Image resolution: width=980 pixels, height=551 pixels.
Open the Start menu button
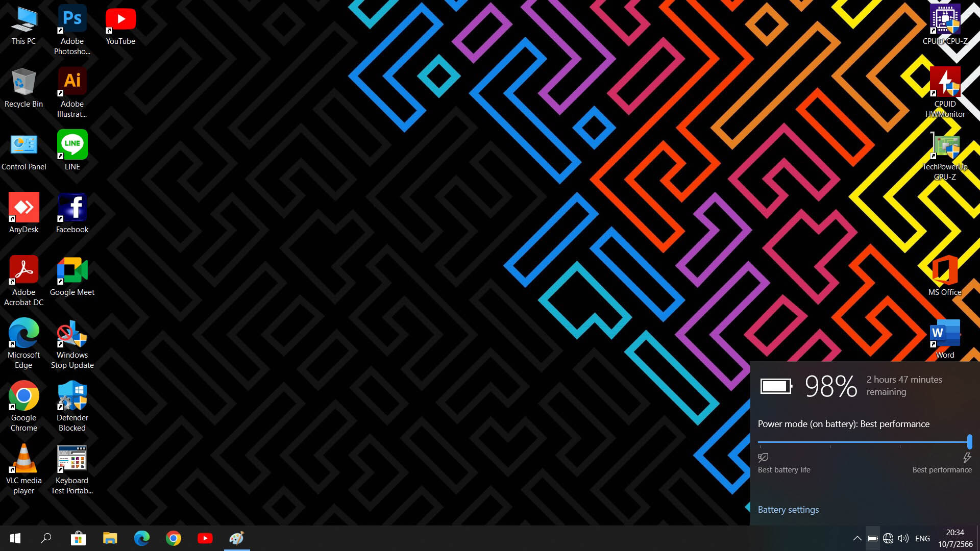tap(15, 538)
